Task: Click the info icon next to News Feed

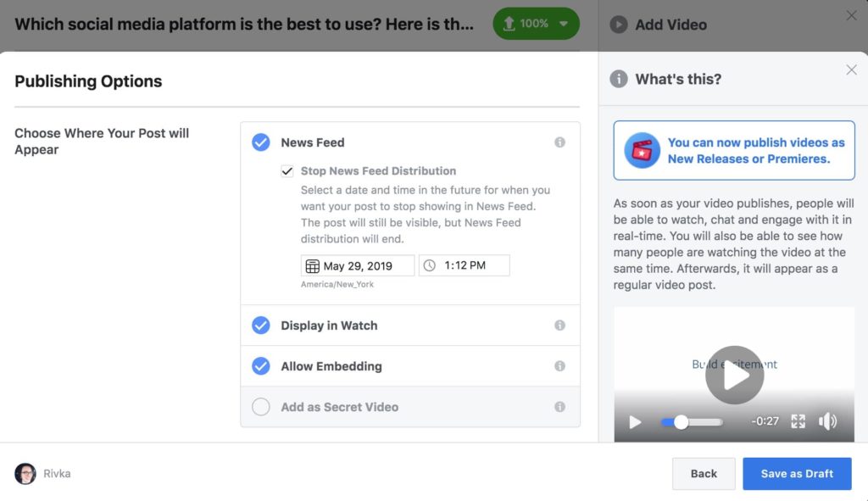Action: point(559,142)
